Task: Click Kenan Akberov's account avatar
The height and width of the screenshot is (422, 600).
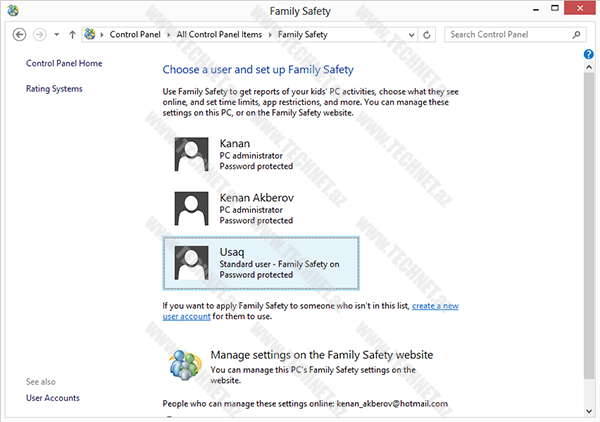Action: pos(192,209)
